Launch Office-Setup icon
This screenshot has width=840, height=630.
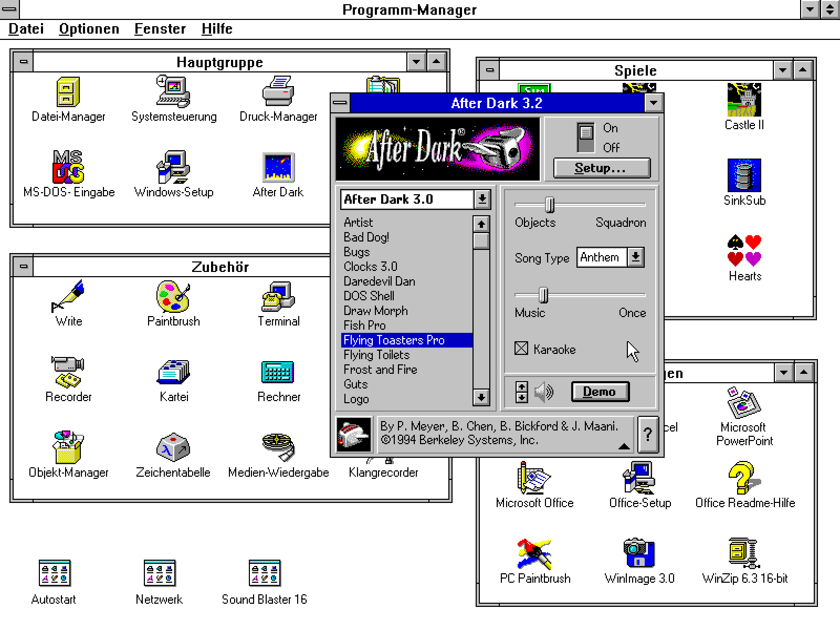[x=639, y=478]
